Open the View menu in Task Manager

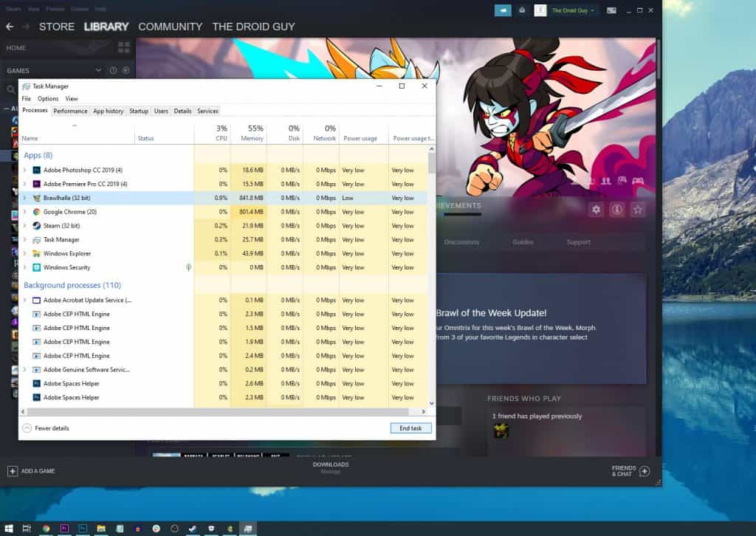[72, 99]
